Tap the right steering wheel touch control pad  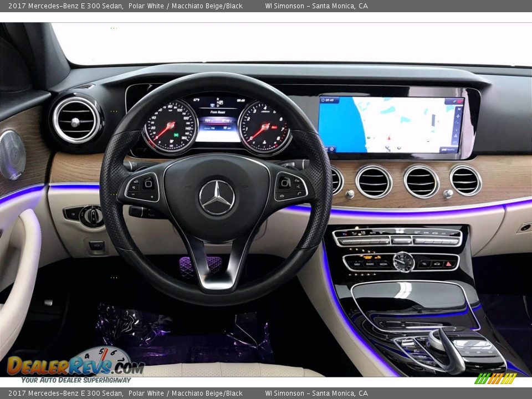tap(284, 182)
